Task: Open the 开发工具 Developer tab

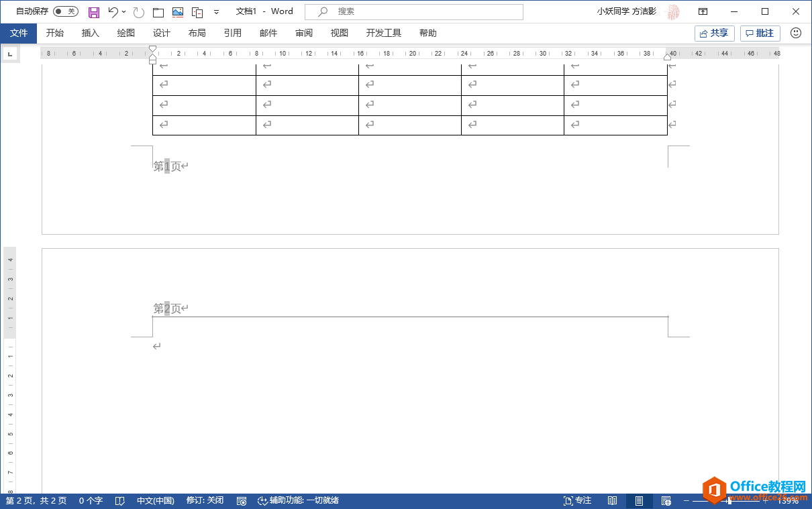Action: pos(384,33)
